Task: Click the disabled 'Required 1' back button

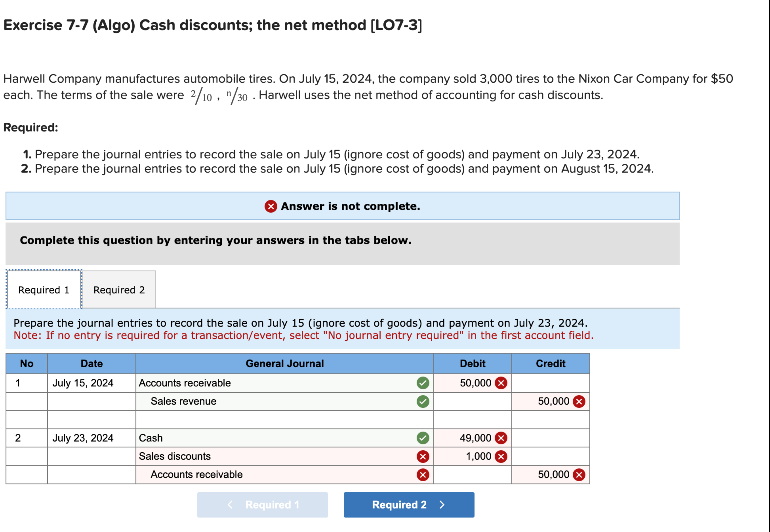Action: click(262, 505)
